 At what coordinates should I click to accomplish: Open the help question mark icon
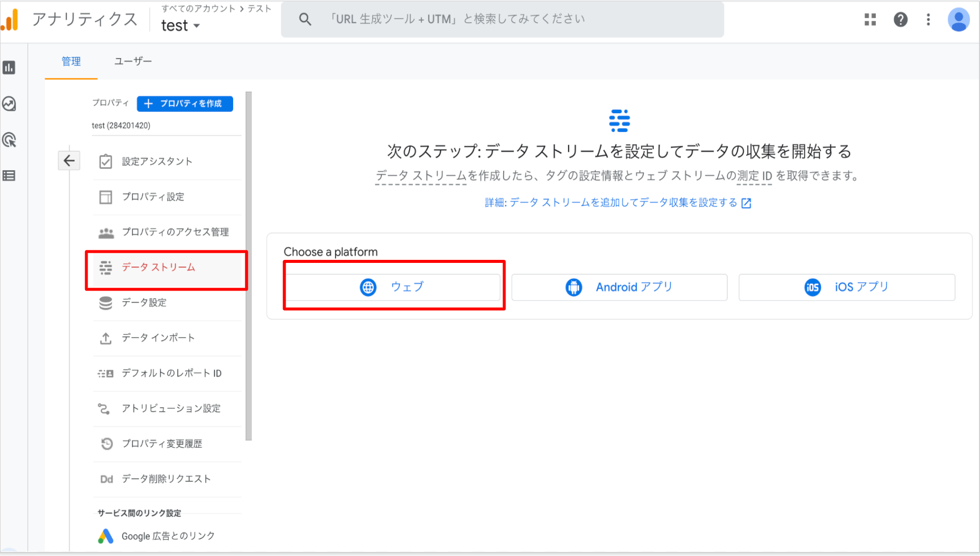pyautogui.click(x=900, y=20)
